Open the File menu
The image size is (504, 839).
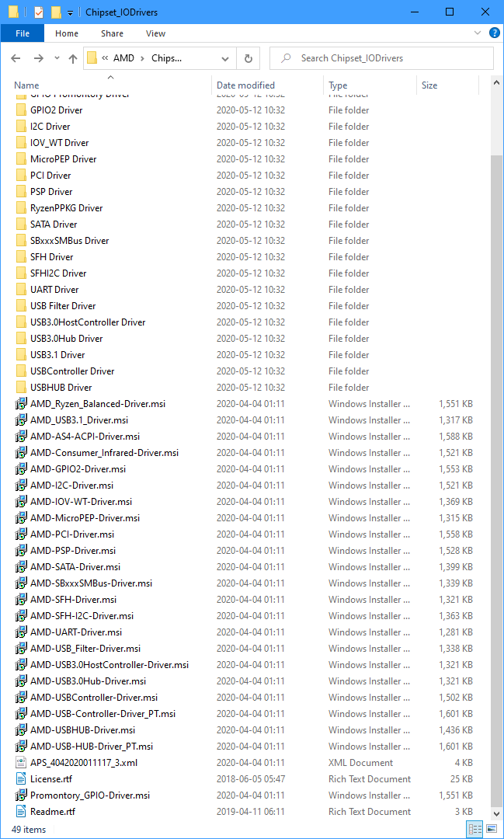[23, 33]
